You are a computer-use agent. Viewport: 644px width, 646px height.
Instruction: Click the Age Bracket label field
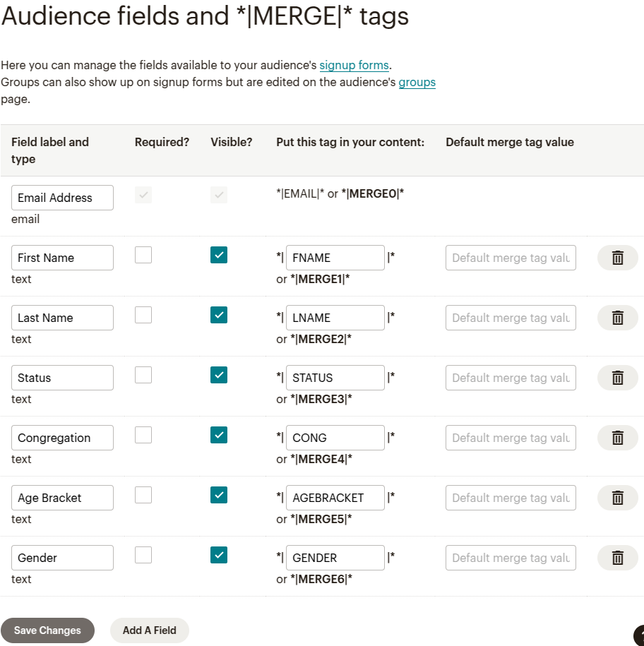click(x=62, y=498)
